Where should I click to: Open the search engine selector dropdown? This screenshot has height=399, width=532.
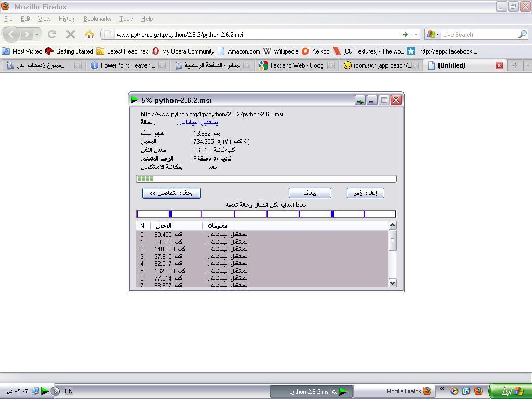tap(432, 34)
